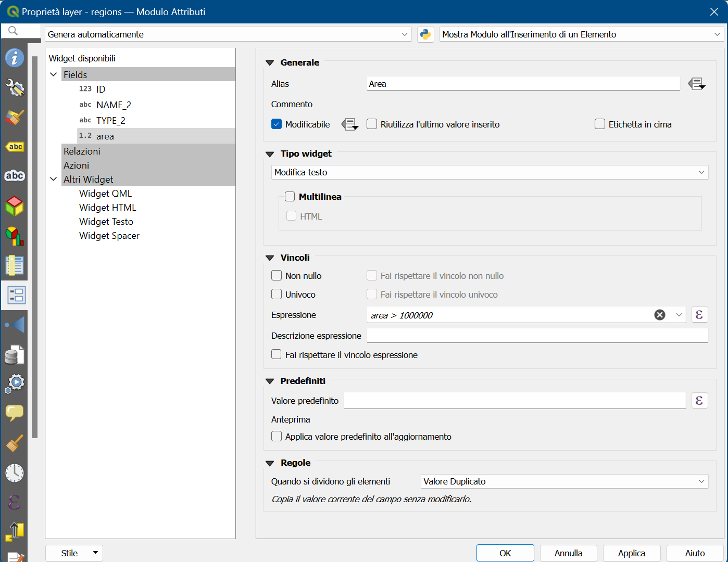Select the Relazioni tree item

pos(148,151)
